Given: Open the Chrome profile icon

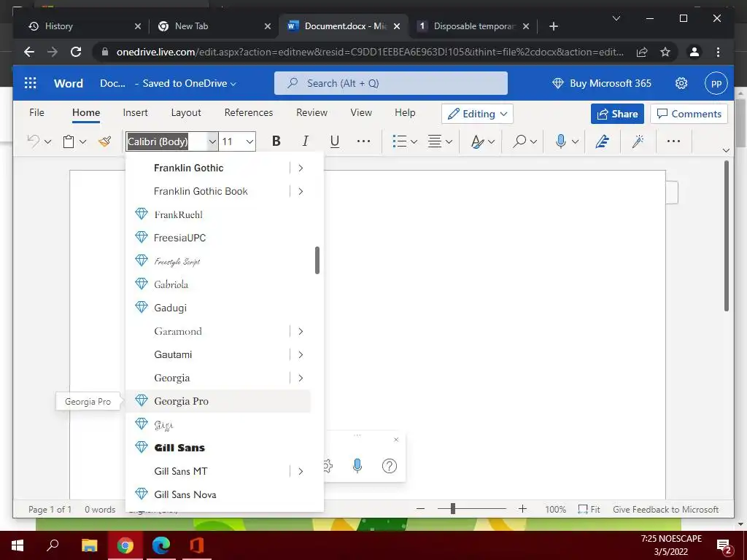Looking at the screenshot, I should [x=694, y=52].
